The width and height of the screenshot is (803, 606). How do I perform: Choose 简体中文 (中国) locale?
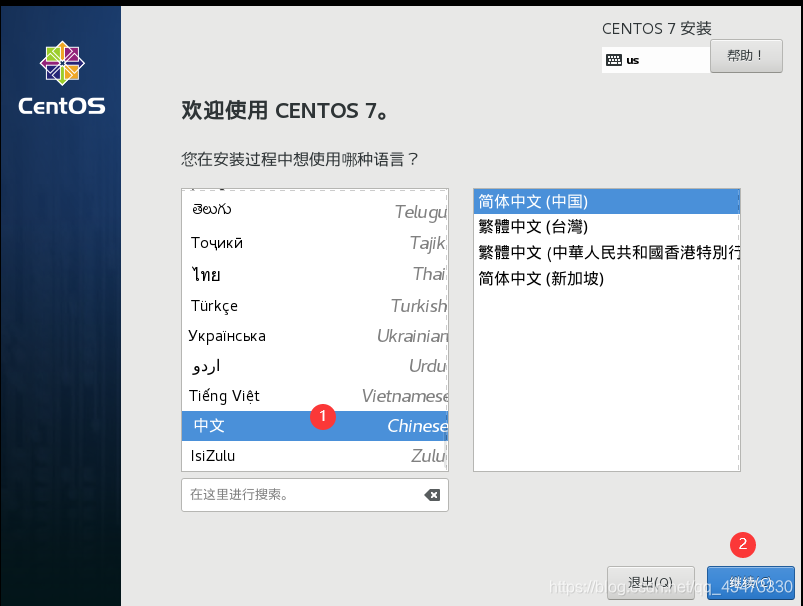(606, 201)
